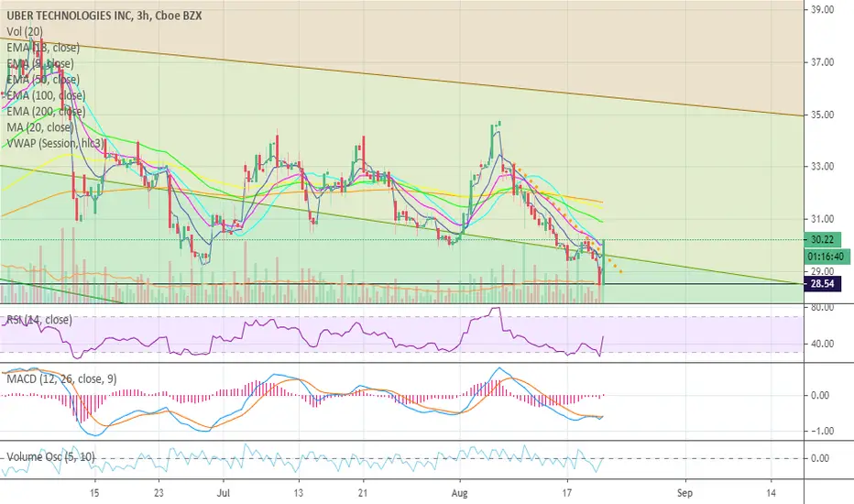Image resolution: width=854 pixels, height=504 pixels.
Task: Click the 39.00 price axis value
Action: [823, 9]
